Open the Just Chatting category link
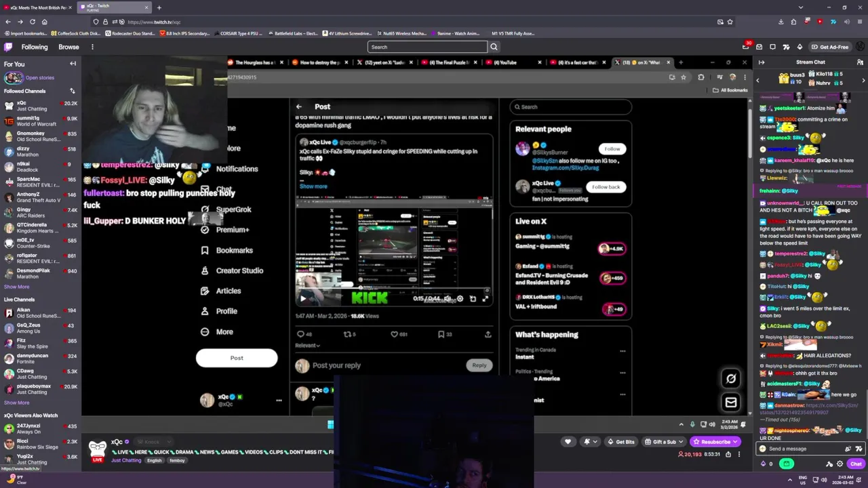The image size is (868, 488). [x=126, y=460]
